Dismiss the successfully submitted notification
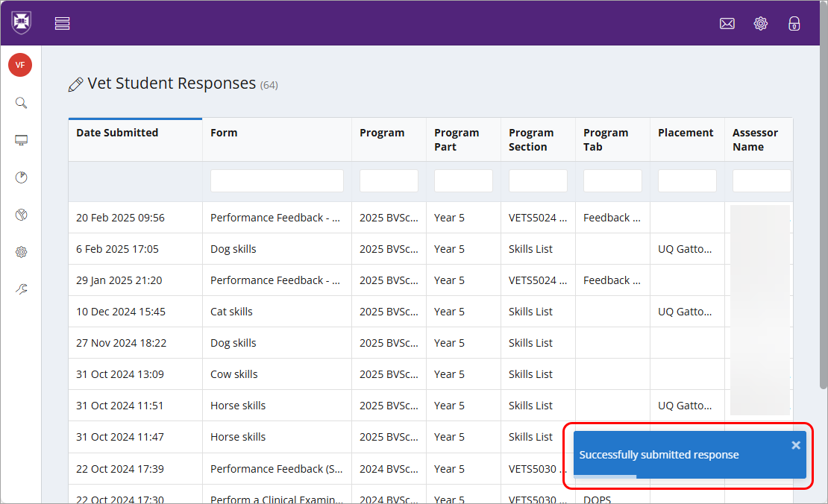 [x=795, y=445]
